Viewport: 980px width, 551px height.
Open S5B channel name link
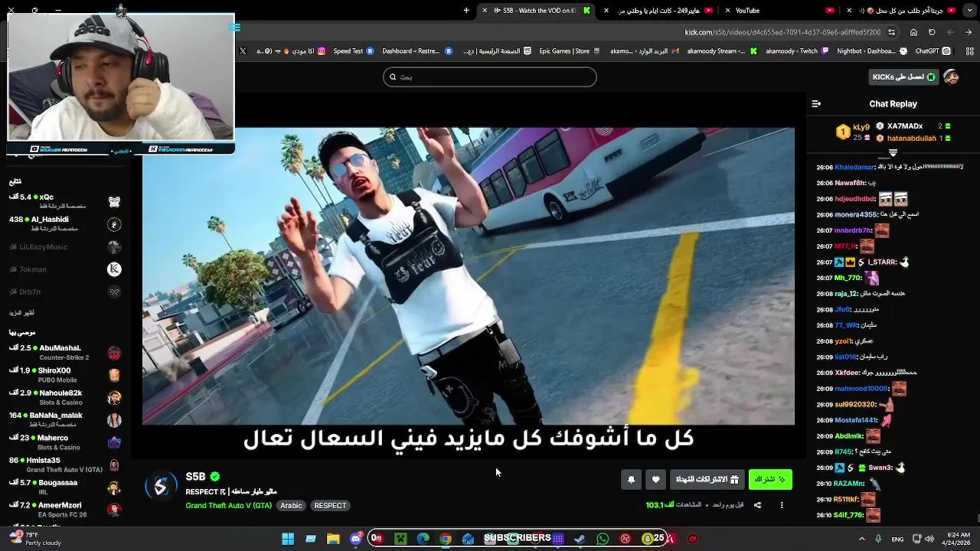click(195, 477)
